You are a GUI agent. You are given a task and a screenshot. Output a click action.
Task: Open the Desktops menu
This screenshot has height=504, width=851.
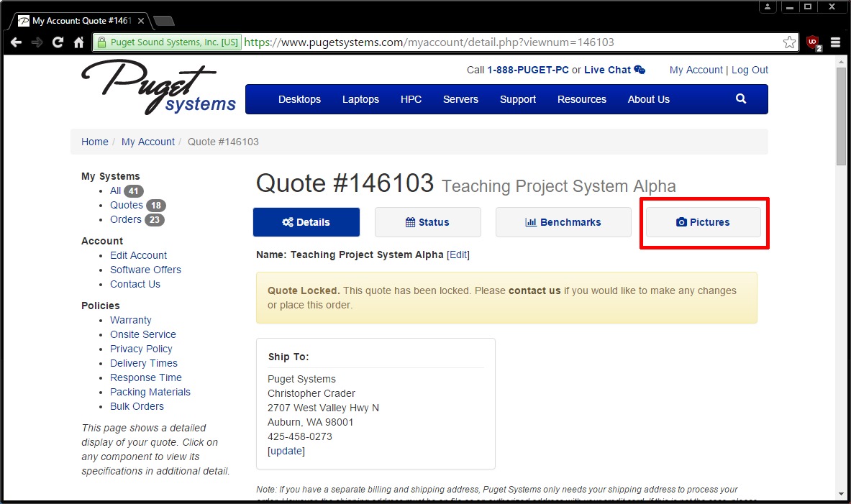[299, 99]
